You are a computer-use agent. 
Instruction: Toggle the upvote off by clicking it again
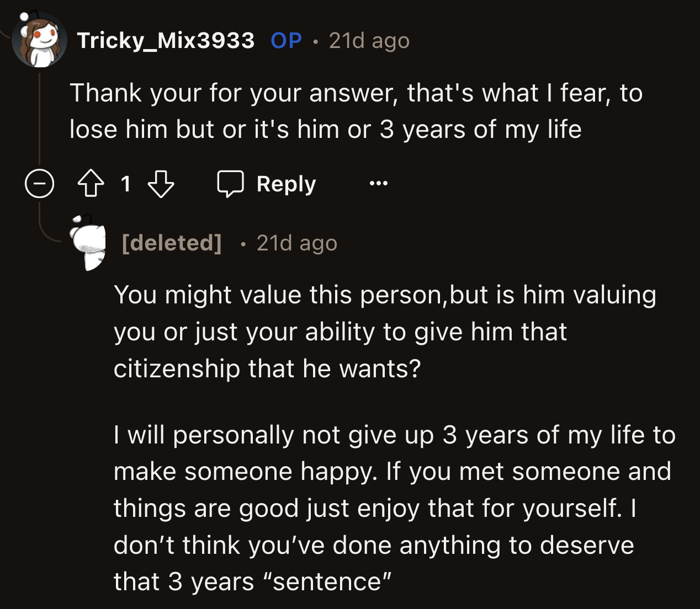pyautogui.click(x=90, y=184)
